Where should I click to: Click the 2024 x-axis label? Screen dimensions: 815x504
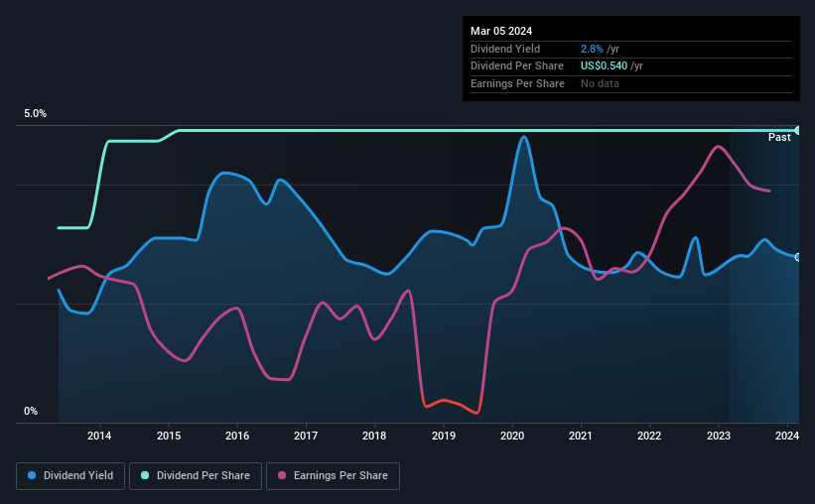click(787, 436)
